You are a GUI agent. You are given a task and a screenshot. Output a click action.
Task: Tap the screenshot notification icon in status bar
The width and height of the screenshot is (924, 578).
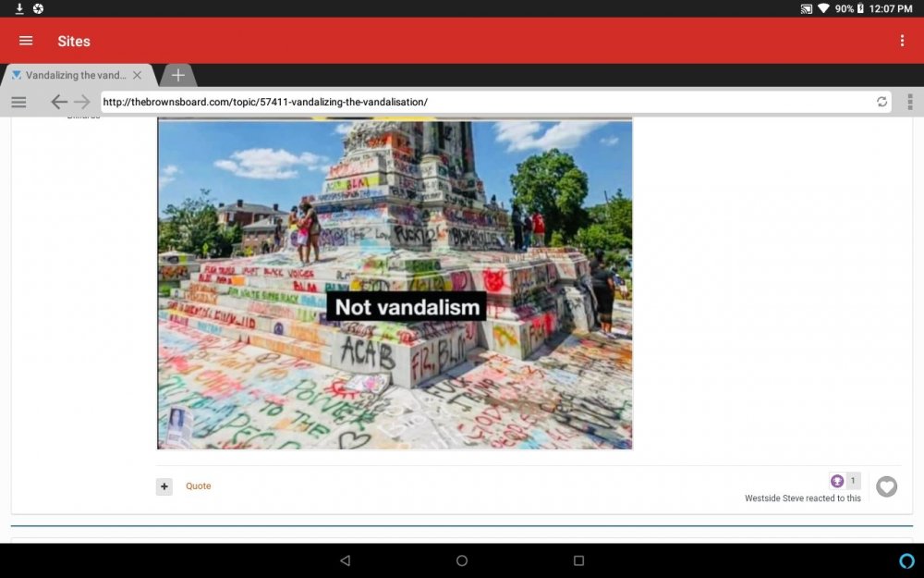point(38,8)
